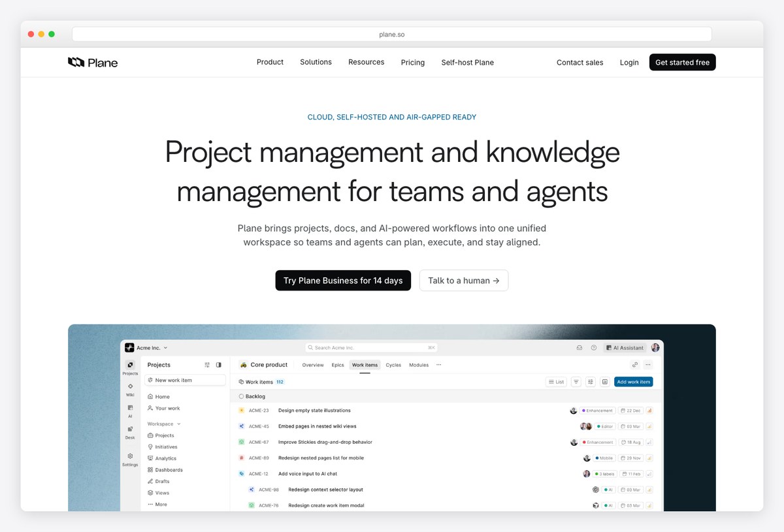Collapse the Workspace section chevron
The image size is (784, 532).
[179, 424]
